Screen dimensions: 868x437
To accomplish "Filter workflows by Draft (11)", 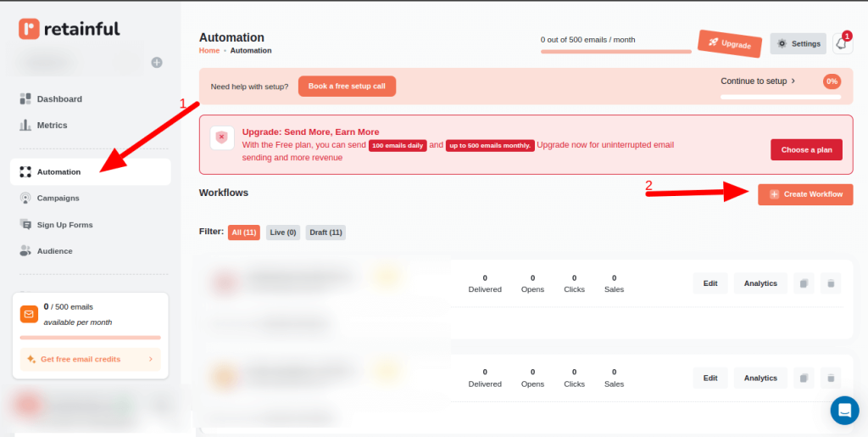I will [325, 233].
